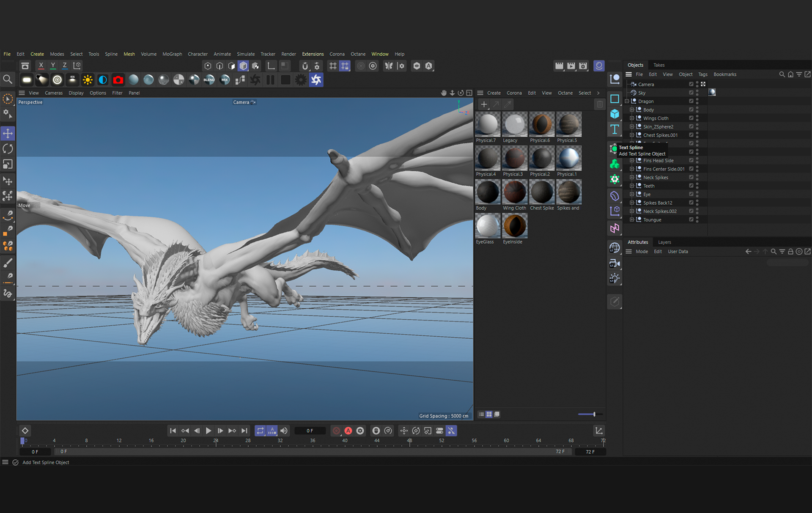Open the User Data attributes menu
Viewport: 812px width, 513px height.
(x=678, y=251)
